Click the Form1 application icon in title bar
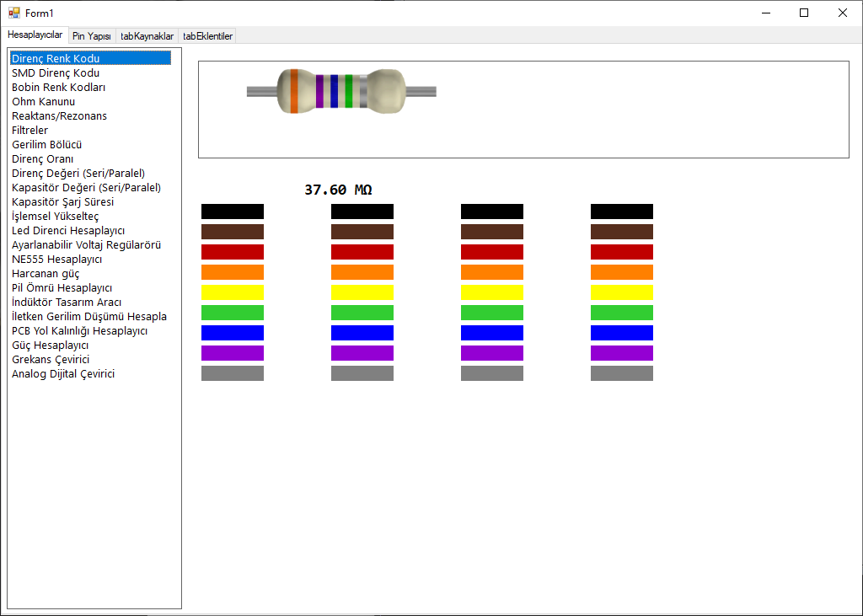This screenshot has width=863, height=616. [13, 13]
